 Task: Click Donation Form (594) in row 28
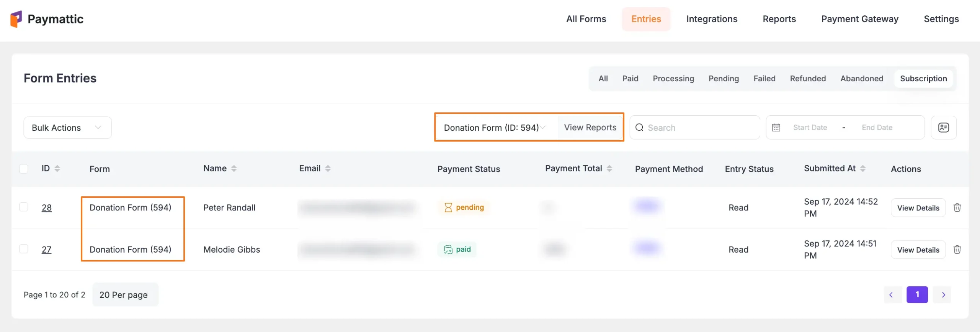pyautogui.click(x=130, y=207)
